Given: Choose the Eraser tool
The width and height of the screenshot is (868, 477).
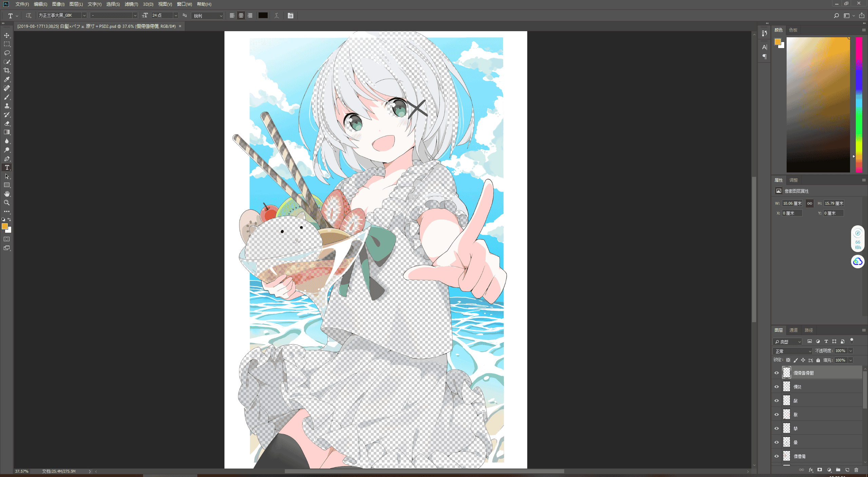Looking at the screenshot, I should [7, 123].
